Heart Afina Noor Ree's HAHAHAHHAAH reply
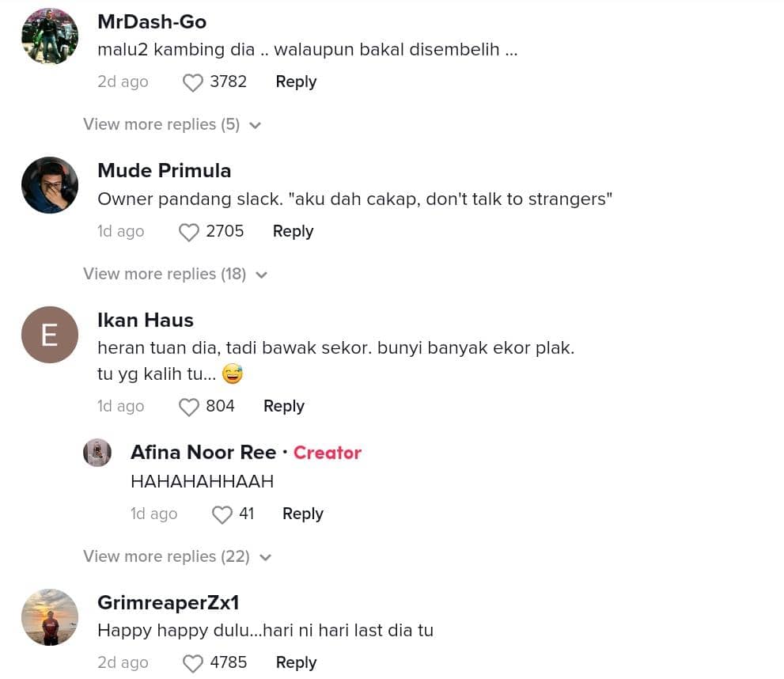The image size is (784, 679). (x=222, y=514)
